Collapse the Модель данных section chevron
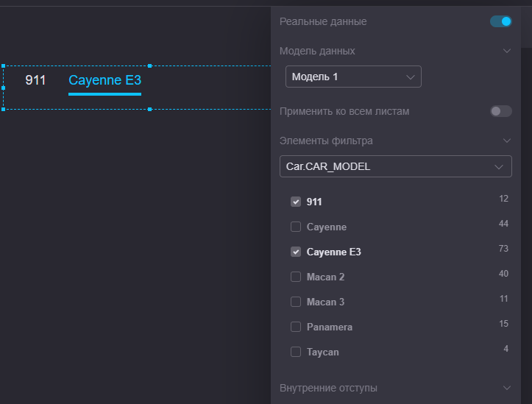Screen dimensions: 532x404 pyautogui.click(x=506, y=51)
